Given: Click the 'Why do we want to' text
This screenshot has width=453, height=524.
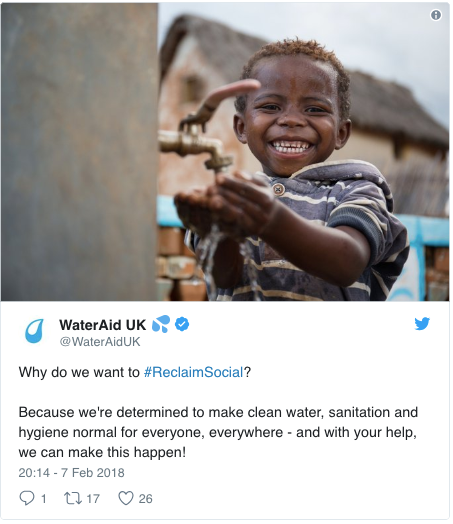Looking at the screenshot, I should [x=79, y=372].
